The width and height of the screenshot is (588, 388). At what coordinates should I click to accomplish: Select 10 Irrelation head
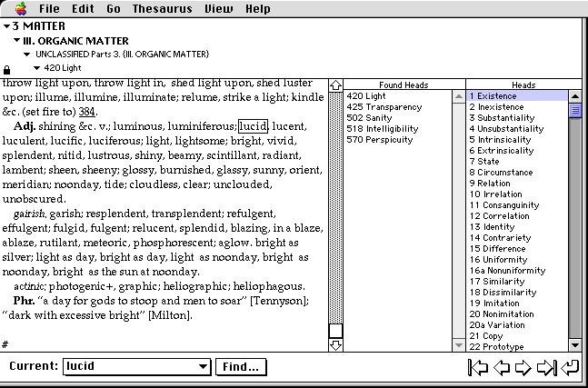click(x=517, y=194)
